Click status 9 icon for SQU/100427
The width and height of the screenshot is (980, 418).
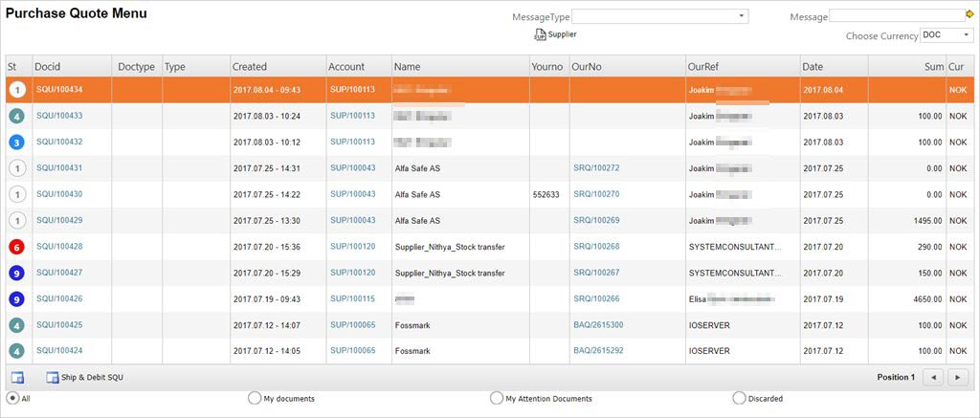coord(16,273)
